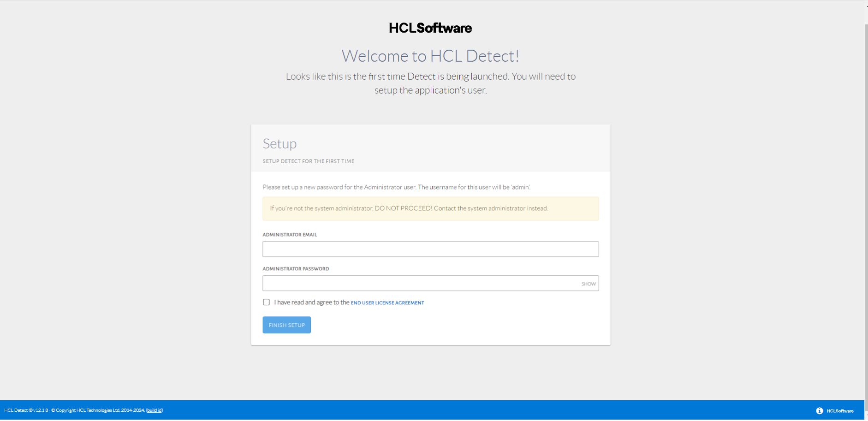Click the info icon in the footer
The image size is (868, 421).
point(820,411)
